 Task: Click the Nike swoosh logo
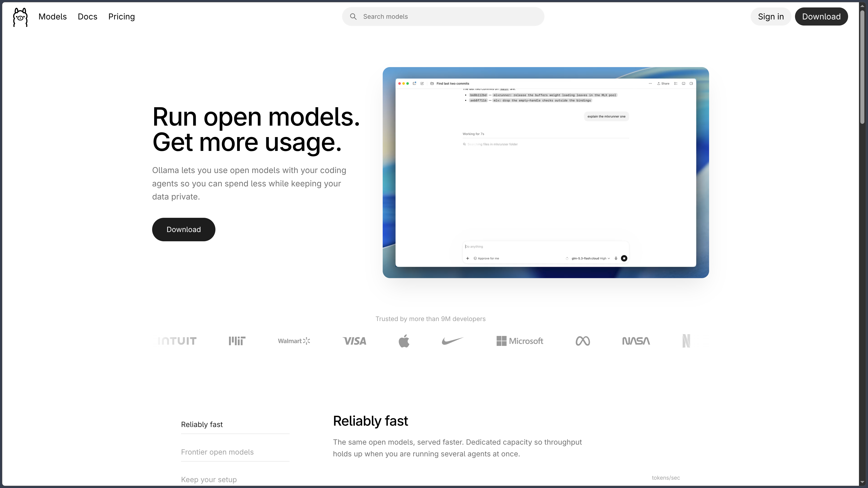453,341
